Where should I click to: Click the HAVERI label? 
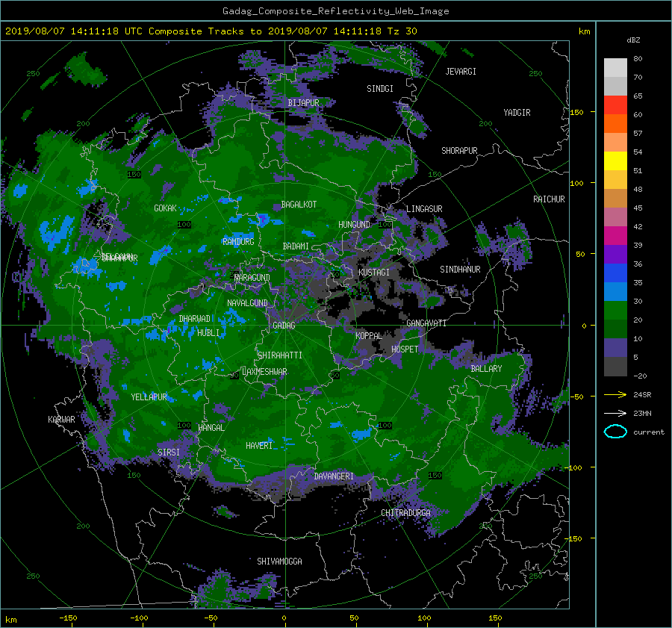click(259, 446)
